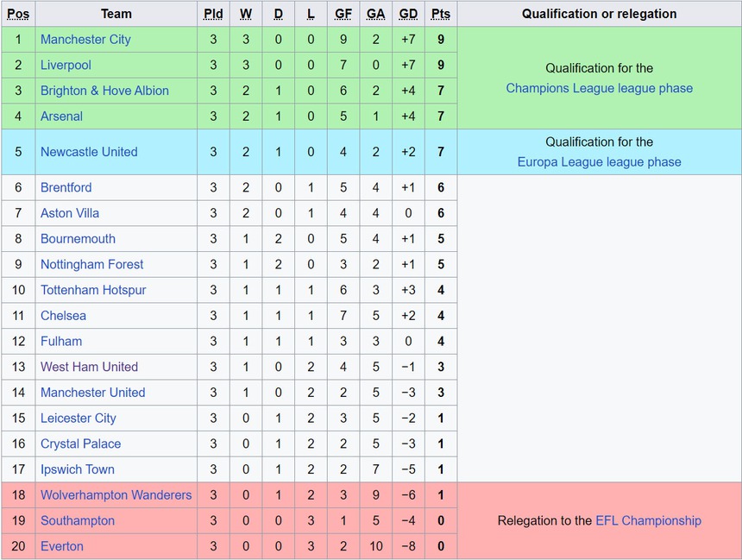Click the GD column header abbreviation
The width and height of the screenshot is (742, 560).
click(408, 14)
